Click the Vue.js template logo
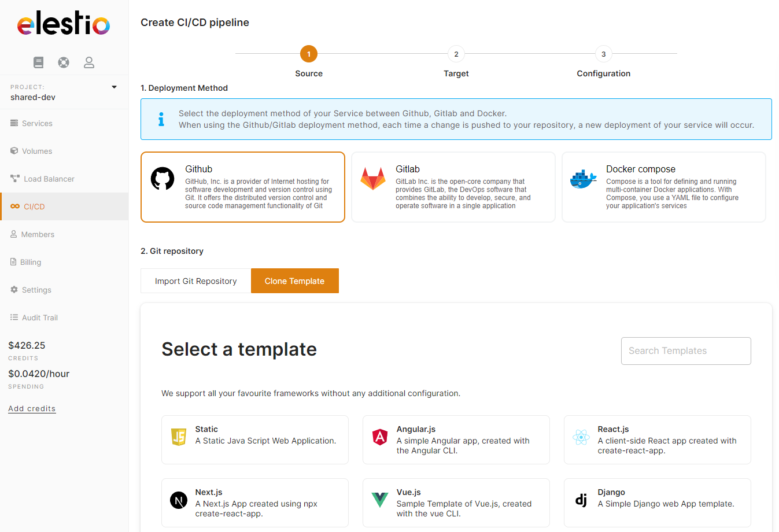The height and width of the screenshot is (532, 779). pyautogui.click(x=380, y=500)
